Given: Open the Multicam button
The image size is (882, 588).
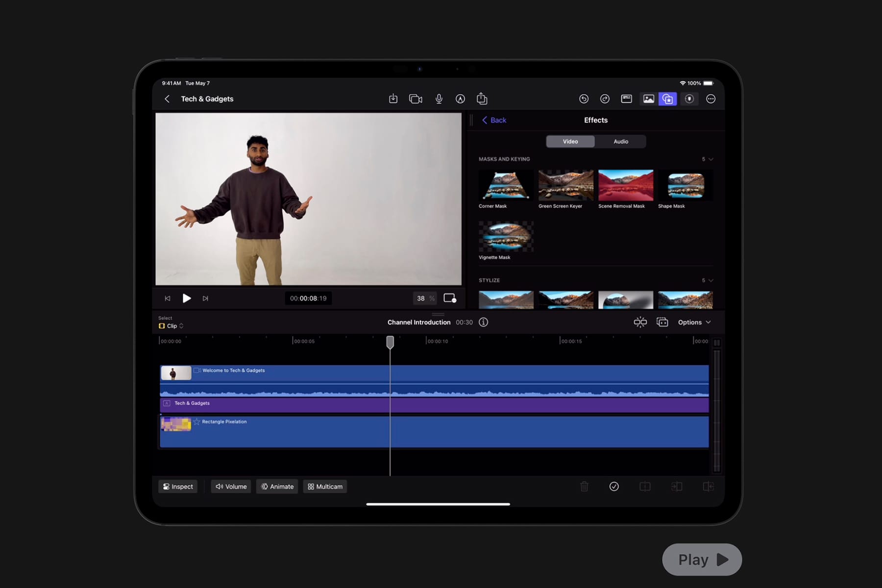Looking at the screenshot, I should [x=325, y=487].
